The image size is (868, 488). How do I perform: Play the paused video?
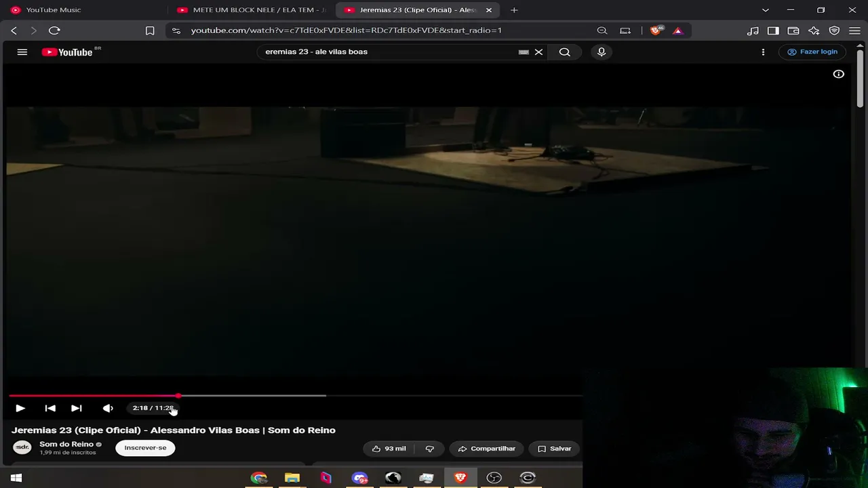tap(20, 408)
